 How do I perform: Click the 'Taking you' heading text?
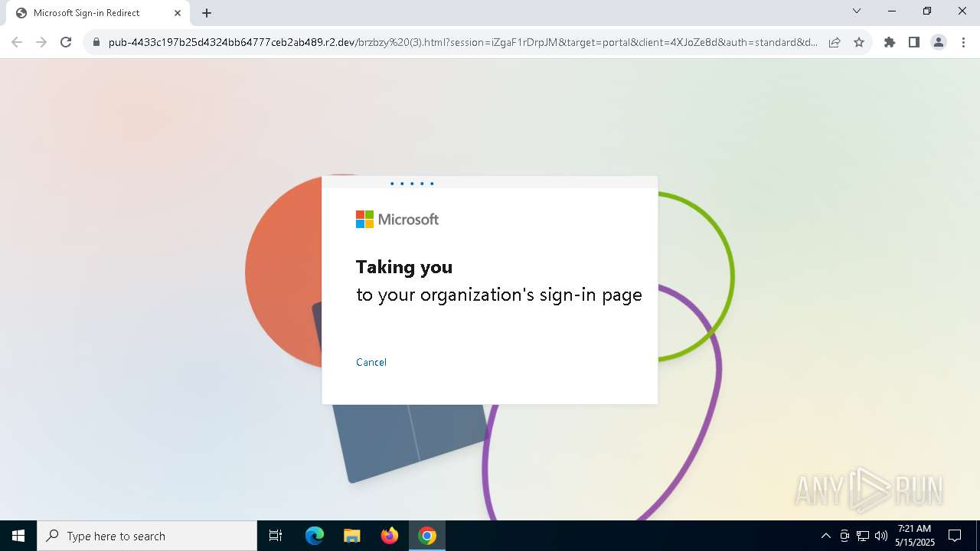[404, 267]
